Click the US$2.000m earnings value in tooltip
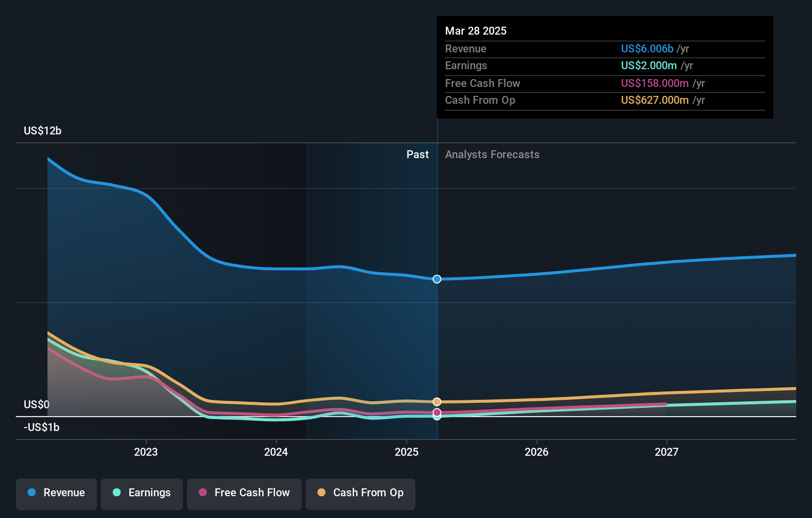Screen dimensions: 812x518 coord(649,65)
